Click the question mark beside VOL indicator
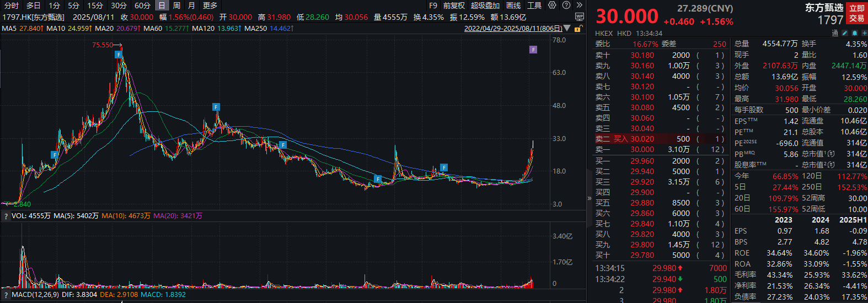Screen dimensions: 868x303 (6, 216)
